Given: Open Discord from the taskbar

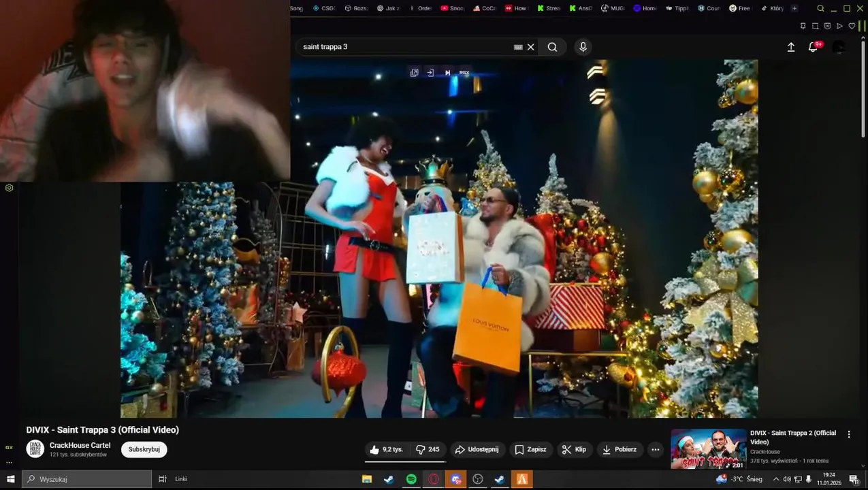Looking at the screenshot, I should (x=456, y=479).
